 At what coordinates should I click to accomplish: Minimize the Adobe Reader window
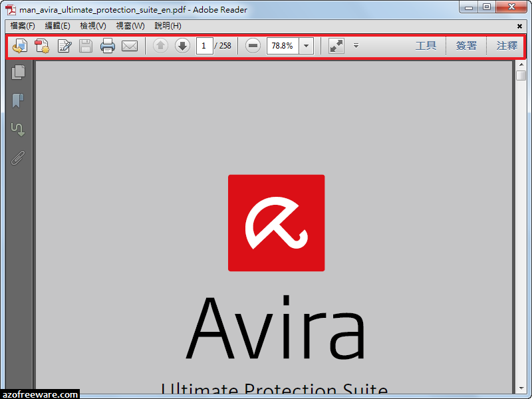pos(469,7)
